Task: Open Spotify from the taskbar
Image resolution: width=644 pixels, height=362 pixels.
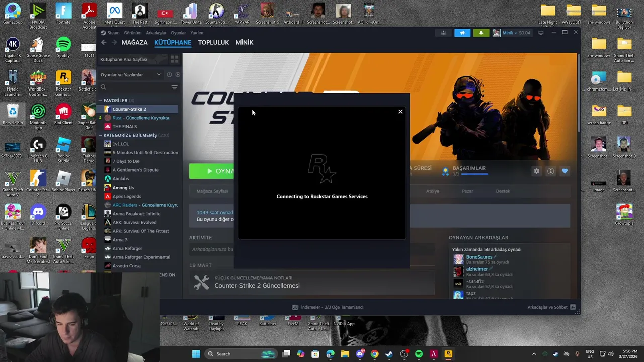Action: pos(419,354)
